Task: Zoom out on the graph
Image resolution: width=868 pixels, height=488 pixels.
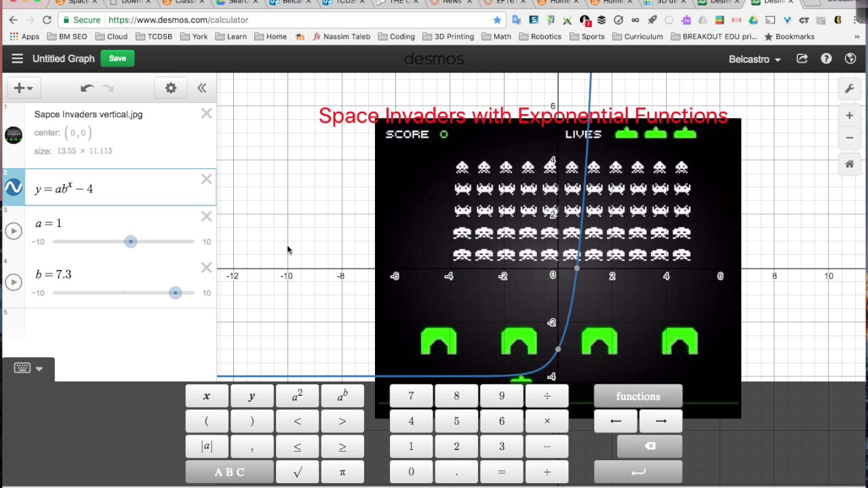Action: pyautogui.click(x=849, y=138)
